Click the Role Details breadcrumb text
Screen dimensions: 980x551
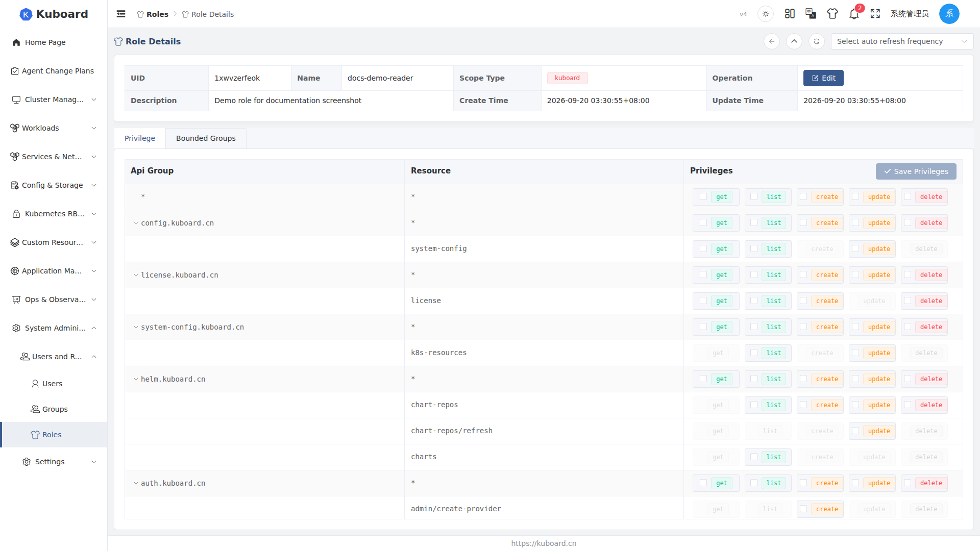coord(212,14)
